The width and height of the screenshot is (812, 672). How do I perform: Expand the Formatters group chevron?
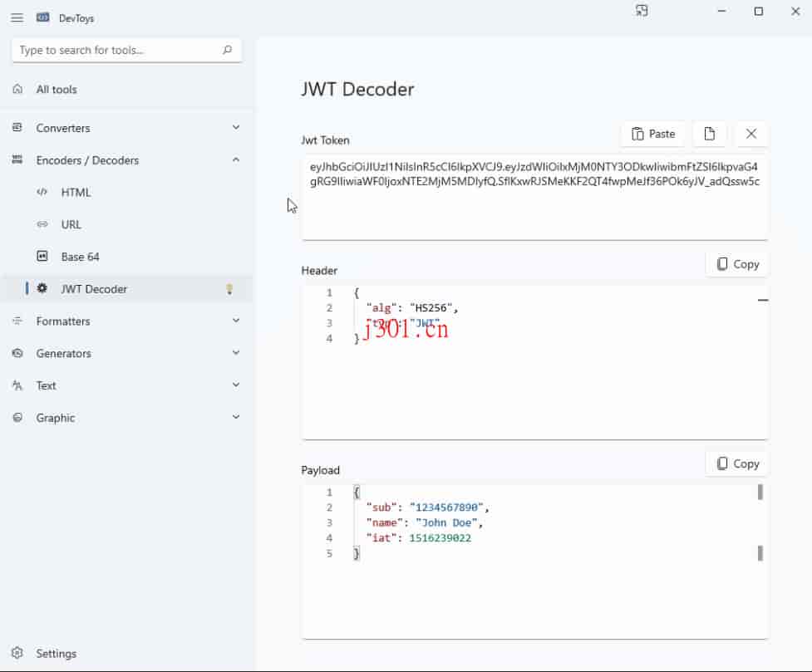pos(236,321)
